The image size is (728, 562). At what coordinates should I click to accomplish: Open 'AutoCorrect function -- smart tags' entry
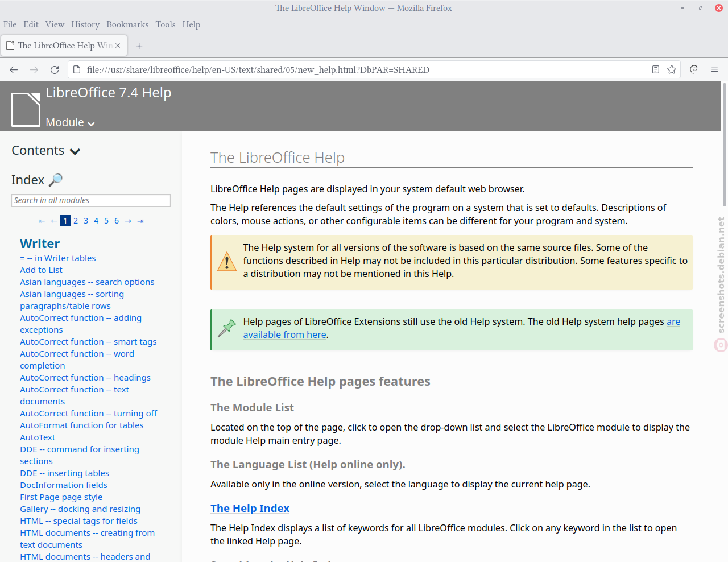pyautogui.click(x=88, y=342)
